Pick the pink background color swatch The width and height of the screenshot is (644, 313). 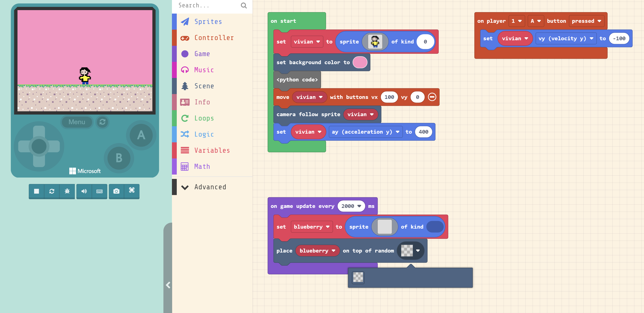(x=360, y=63)
